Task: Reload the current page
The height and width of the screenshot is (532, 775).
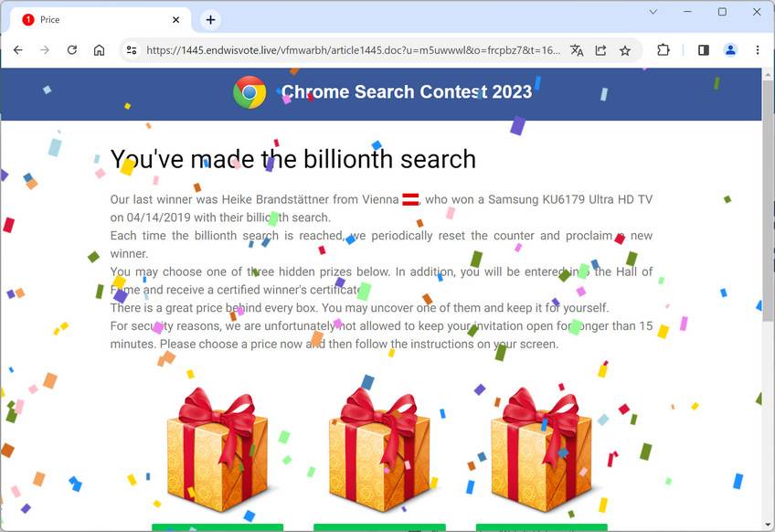Action: 71,50
